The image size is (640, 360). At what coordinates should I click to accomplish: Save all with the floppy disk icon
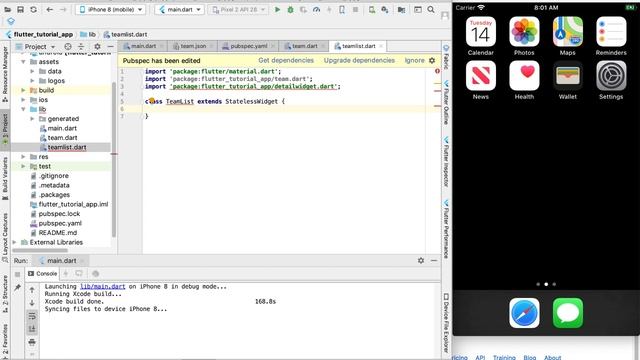pyautogui.click(x=20, y=9)
